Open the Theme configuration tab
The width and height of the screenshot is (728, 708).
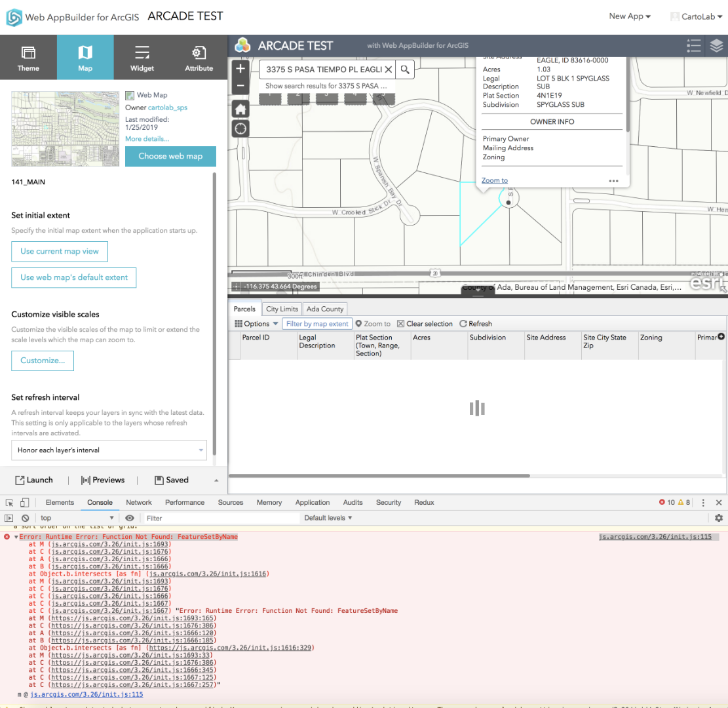28,57
